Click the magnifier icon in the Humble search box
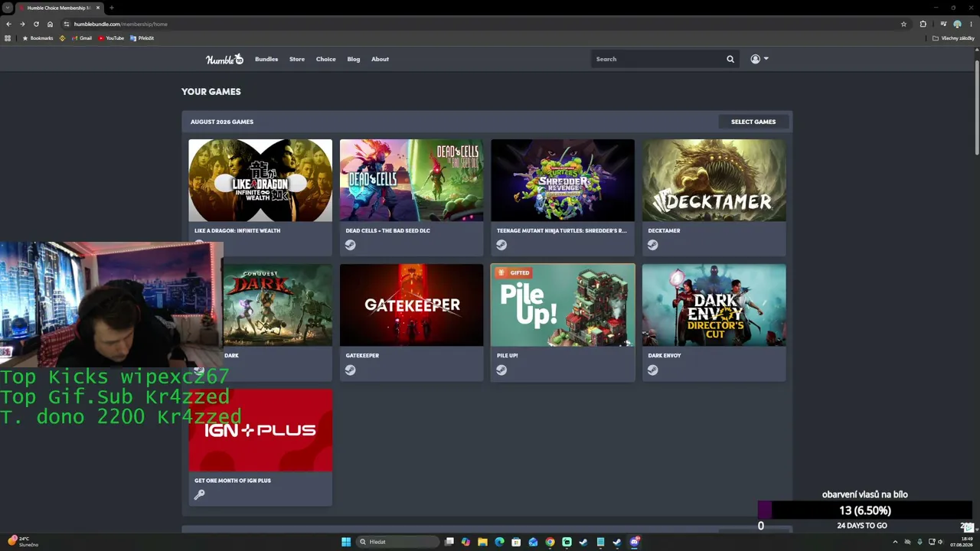Screen dimensions: 980x551 pyautogui.click(x=730, y=59)
